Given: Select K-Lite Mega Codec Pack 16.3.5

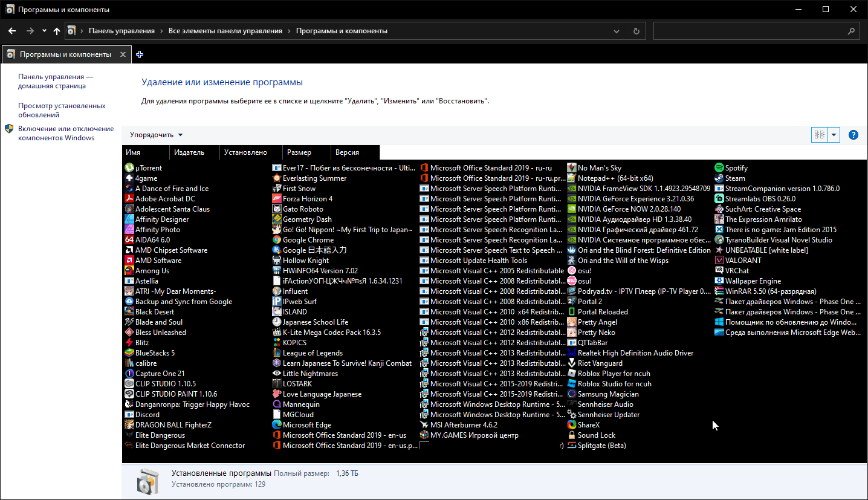Looking at the screenshot, I should click(326, 333).
